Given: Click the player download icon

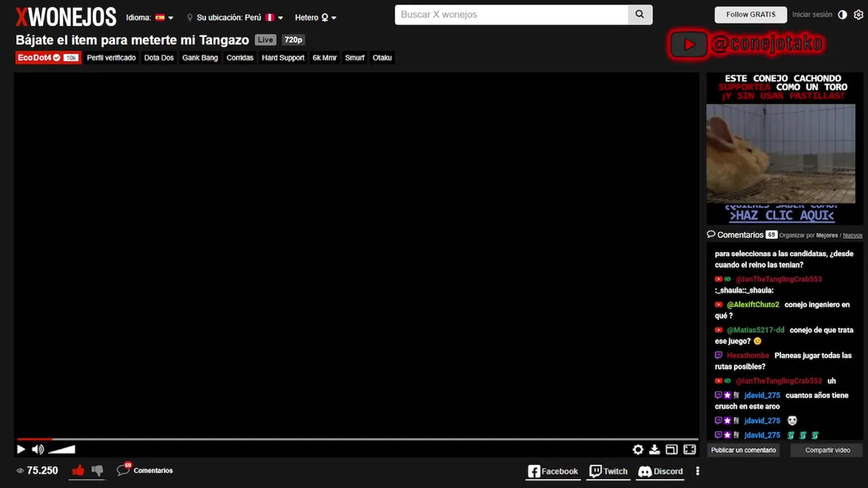Looking at the screenshot, I should pyautogui.click(x=654, y=449).
